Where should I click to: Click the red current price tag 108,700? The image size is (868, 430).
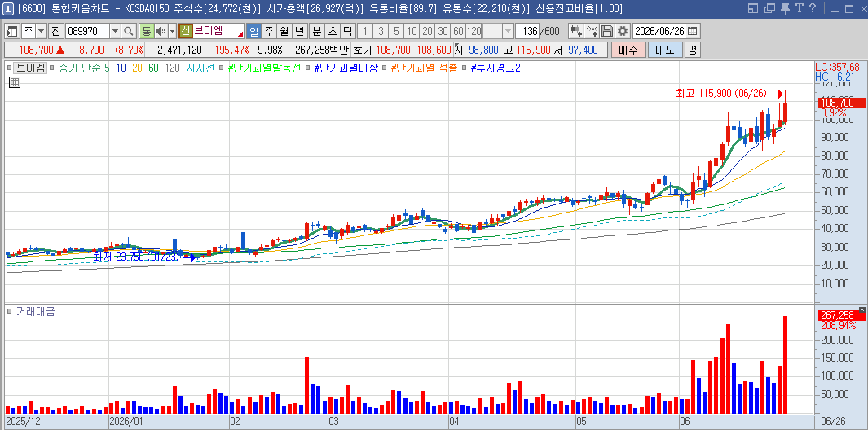coord(840,103)
